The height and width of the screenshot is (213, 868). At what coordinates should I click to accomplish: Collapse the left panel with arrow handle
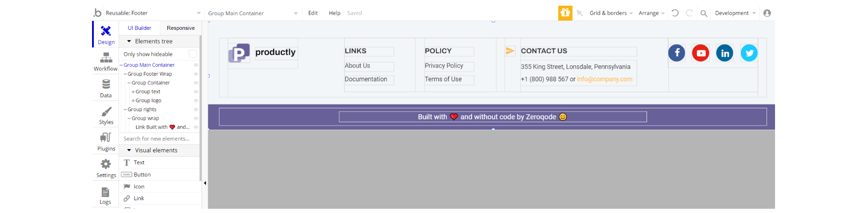click(x=205, y=183)
